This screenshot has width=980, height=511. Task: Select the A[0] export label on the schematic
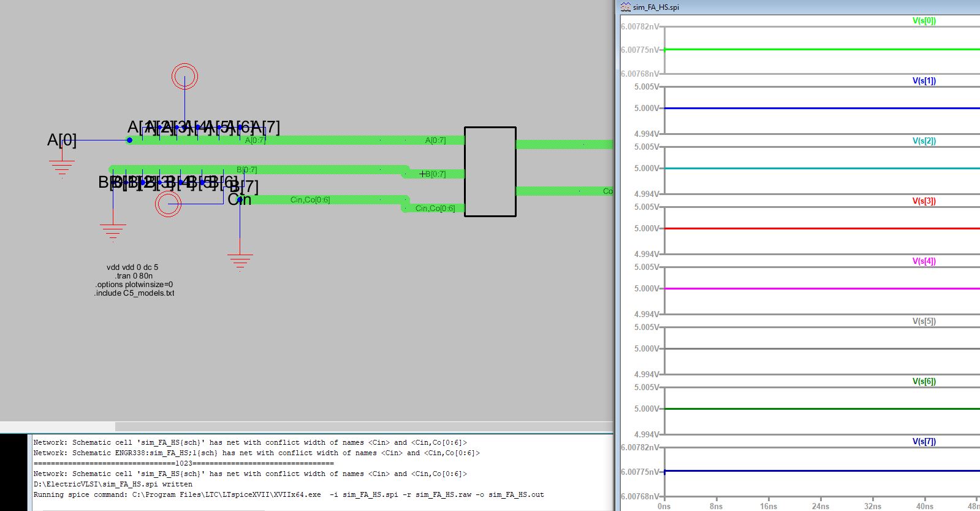click(x=62, y=140)
